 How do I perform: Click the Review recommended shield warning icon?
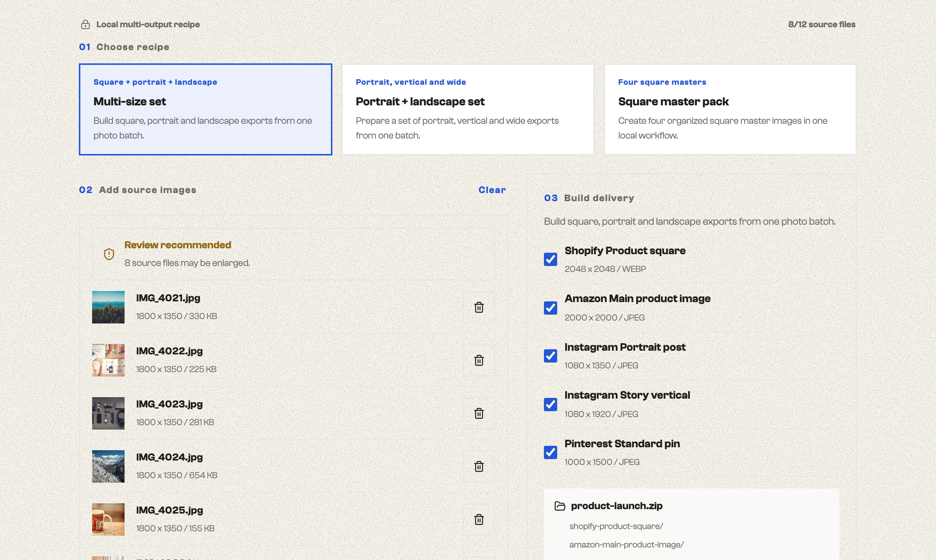pyautogui.click(x=109, y=254)
